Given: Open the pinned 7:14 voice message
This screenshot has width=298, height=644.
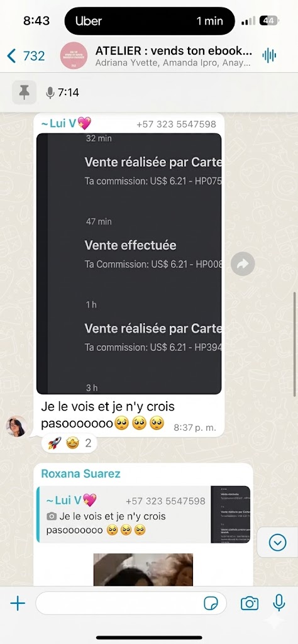Looking at the screenshot, I should click(x=63, y=93).
